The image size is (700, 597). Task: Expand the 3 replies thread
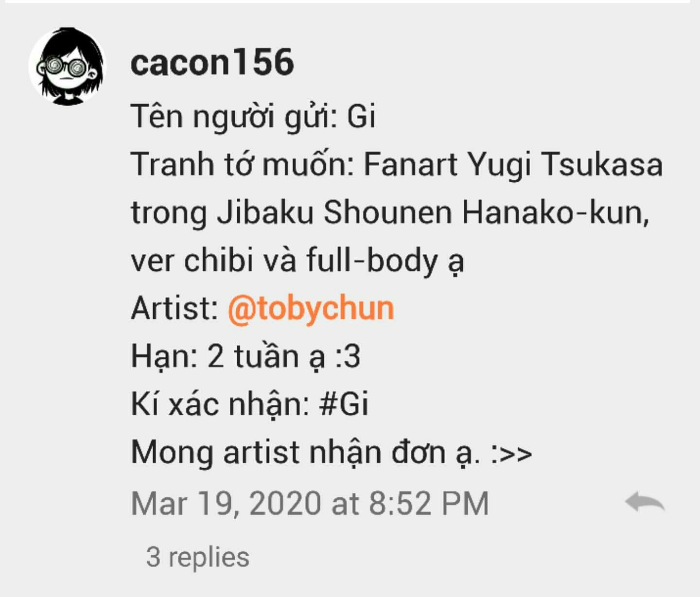[x=198, y=557]
